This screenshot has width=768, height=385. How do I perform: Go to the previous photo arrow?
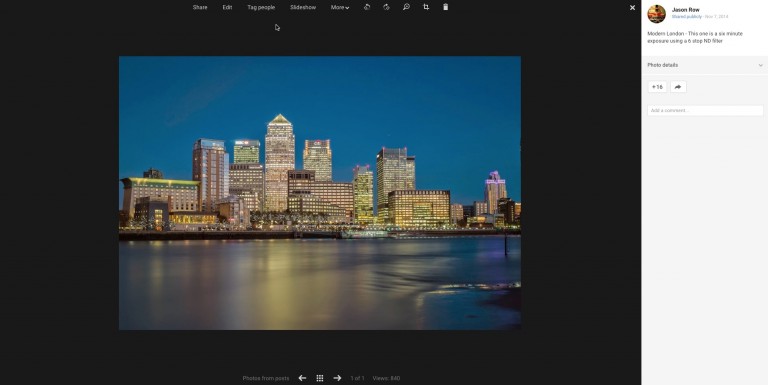[x=302, y=378]
